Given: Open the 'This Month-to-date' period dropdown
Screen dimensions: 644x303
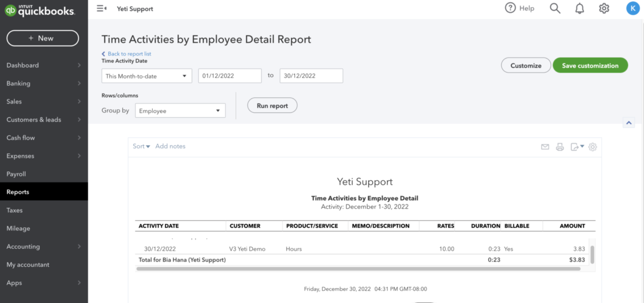Looking at the screenshot, I should (147, 76).
